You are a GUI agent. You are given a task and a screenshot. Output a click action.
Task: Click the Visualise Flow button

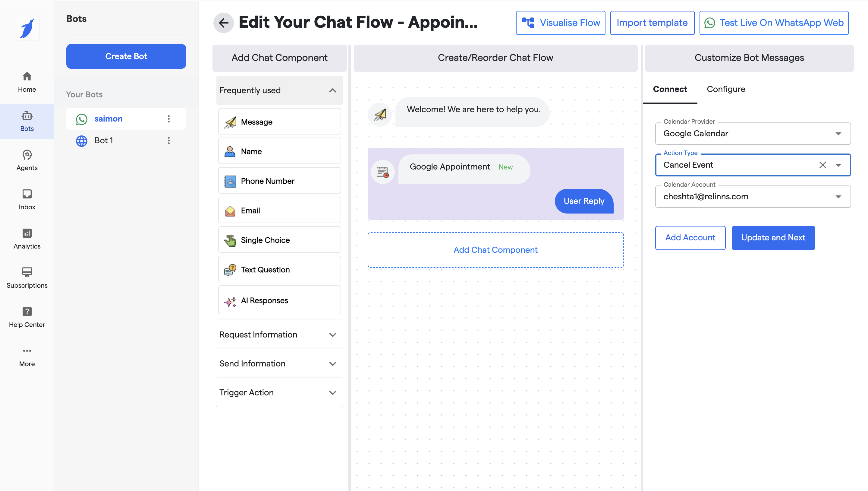pos(560,23)
